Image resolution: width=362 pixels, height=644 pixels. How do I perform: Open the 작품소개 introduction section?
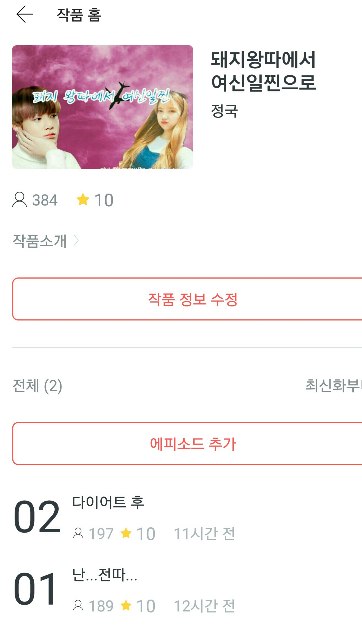click(x=40, y=241)
